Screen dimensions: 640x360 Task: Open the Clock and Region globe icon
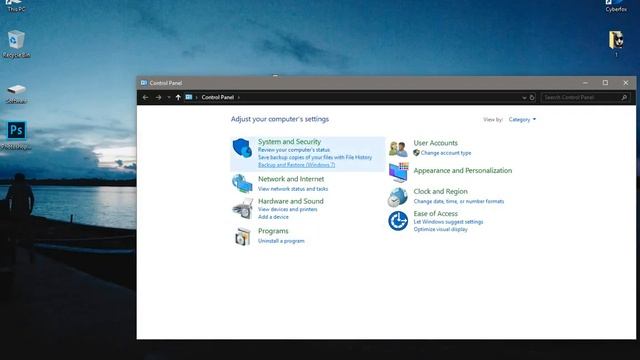[398, 197]
